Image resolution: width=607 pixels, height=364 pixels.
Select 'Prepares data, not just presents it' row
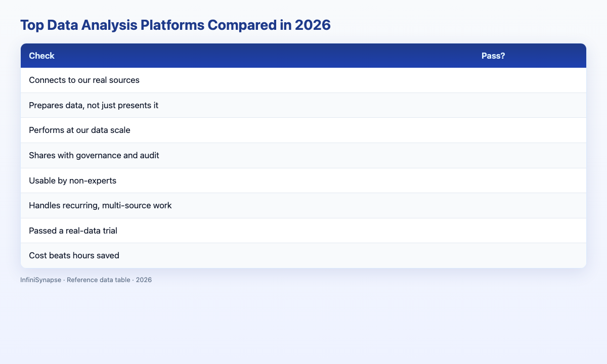(x=303, y=105)
